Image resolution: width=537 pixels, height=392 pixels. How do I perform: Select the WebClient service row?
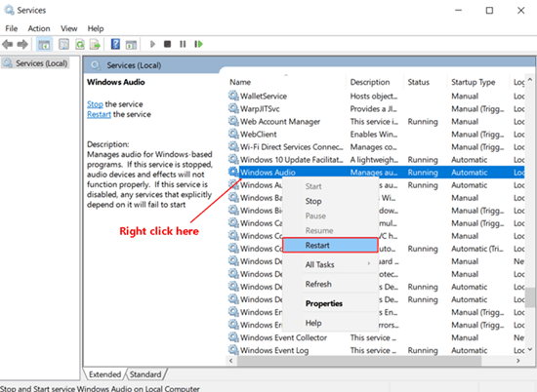376,135
